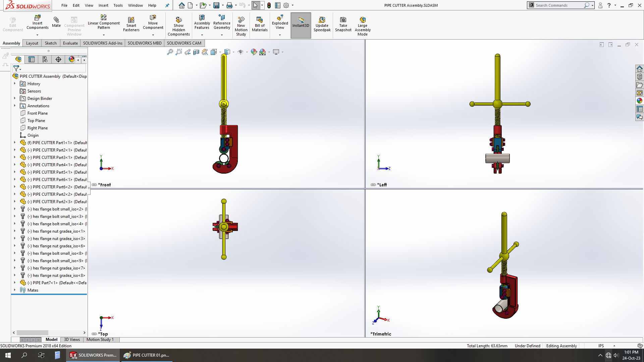
Task: Open Options gear icon
Action: (x=286, y=5)
